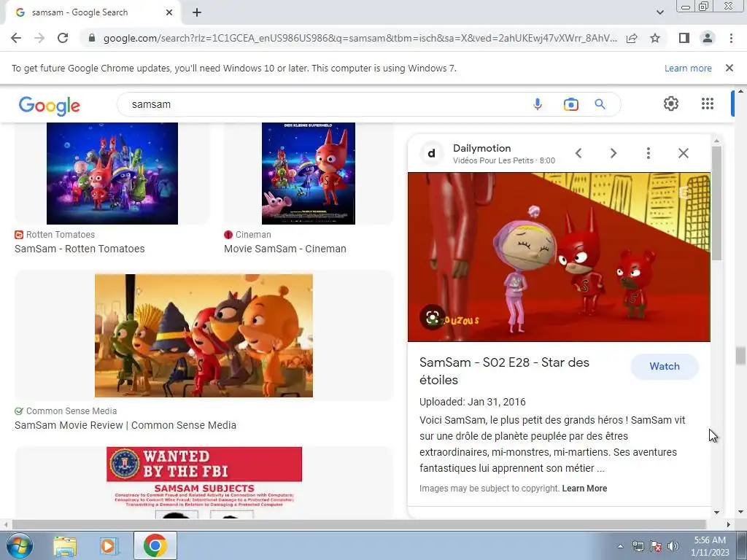Share this page from the address bar
This screenshot has height=560, width=747.
point(632,38)
